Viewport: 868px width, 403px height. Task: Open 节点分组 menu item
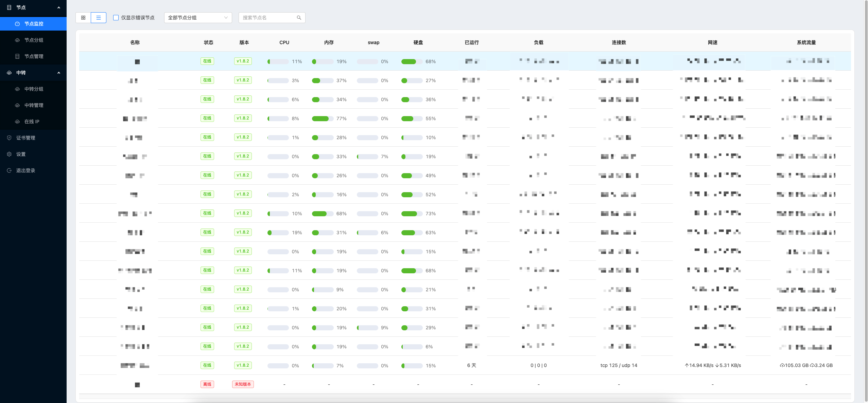pyautogui.click(x=33, y=40)
